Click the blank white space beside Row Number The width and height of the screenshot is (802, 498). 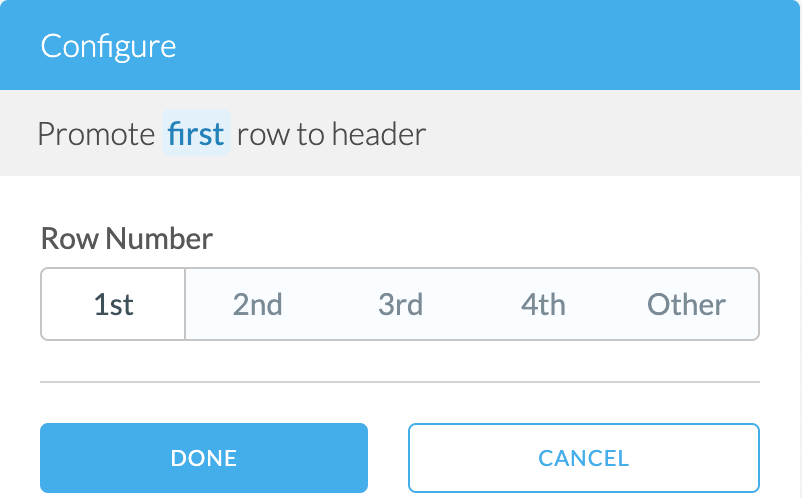[500, 239]
